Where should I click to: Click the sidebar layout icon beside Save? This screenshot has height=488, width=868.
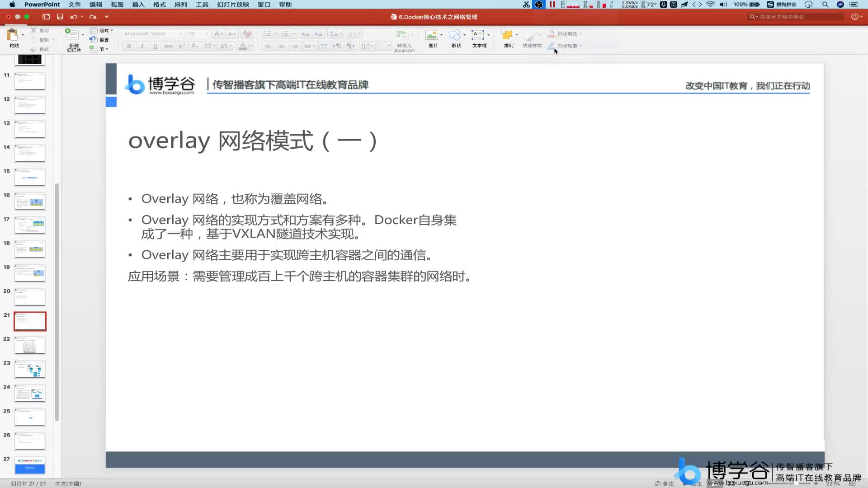(x=46, y=17)
